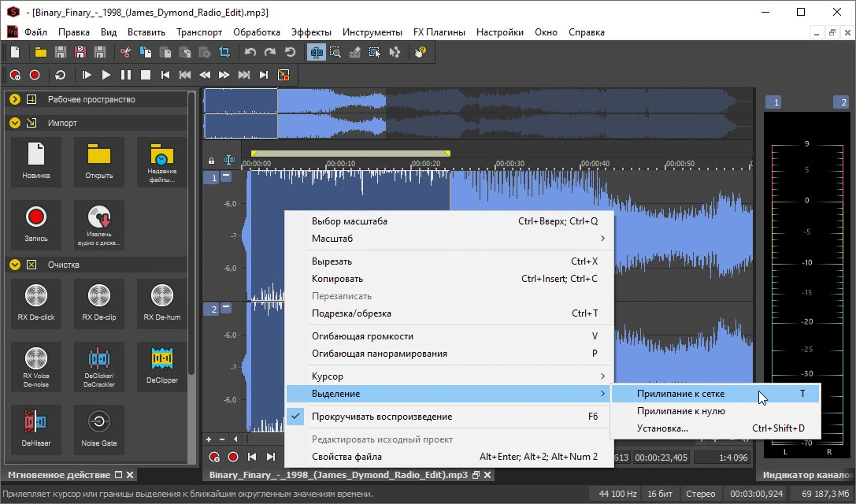Open Свойства файла from context menu
The height and width of the screenshot is (504, 856).
point(450,457)
